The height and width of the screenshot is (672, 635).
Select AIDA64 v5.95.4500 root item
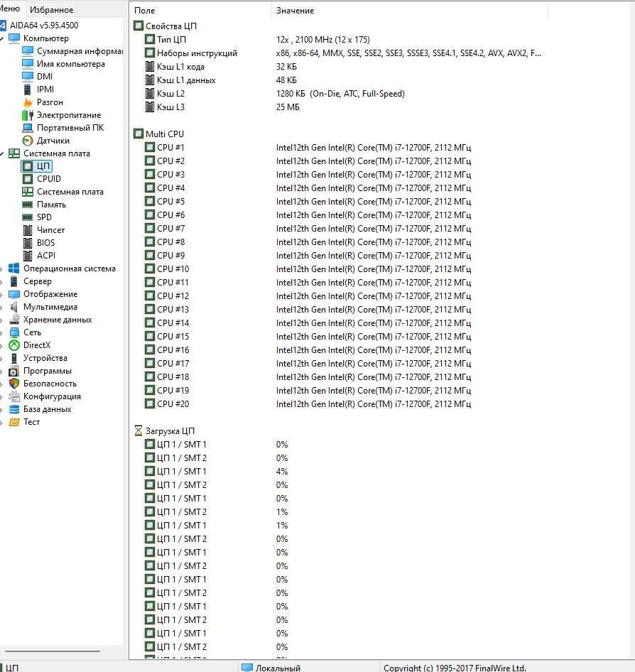44,26
